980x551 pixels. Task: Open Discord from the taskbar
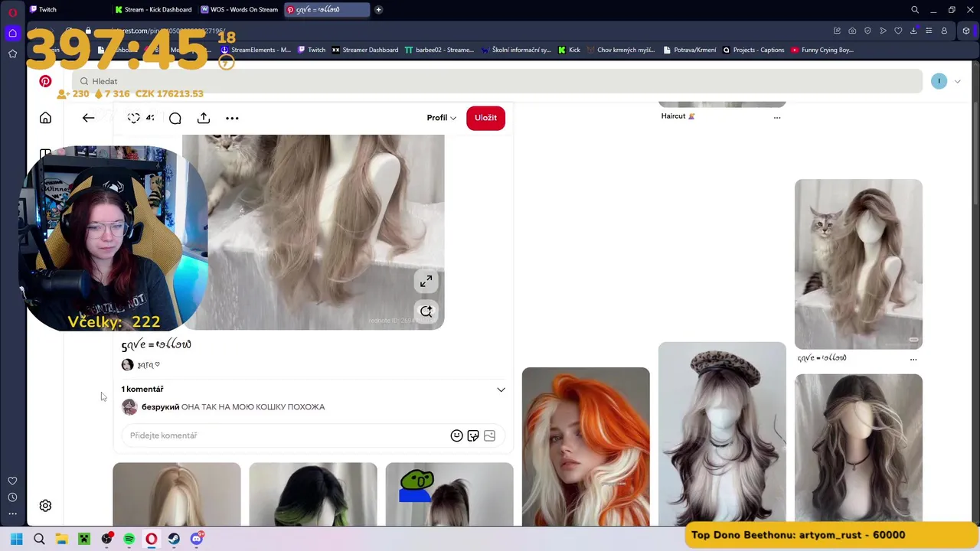pos(197,539)
